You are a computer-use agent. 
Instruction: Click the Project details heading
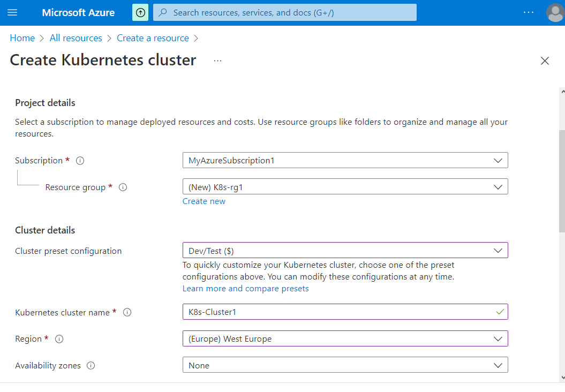(x=45, y=103)
